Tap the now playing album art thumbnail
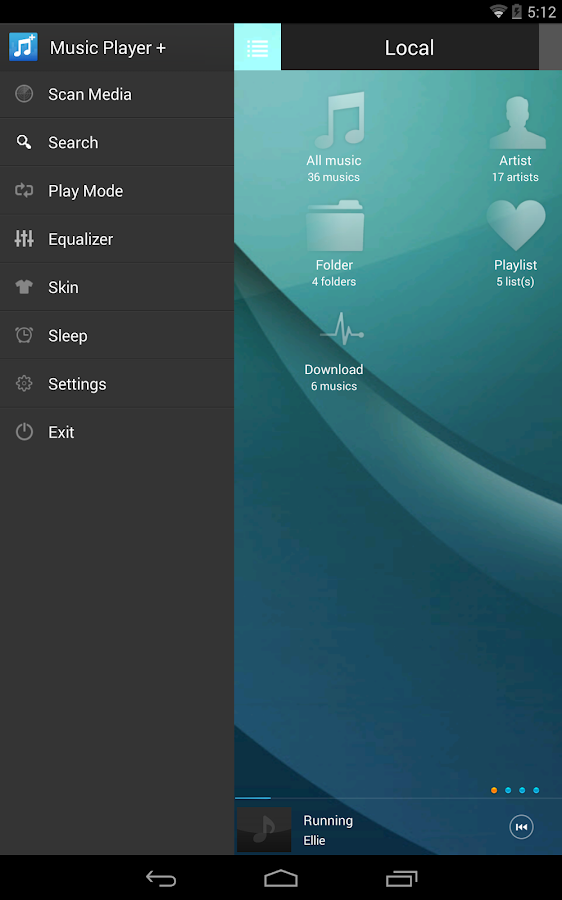Screen dimensions: 562x900 click(x=264, y=829)
